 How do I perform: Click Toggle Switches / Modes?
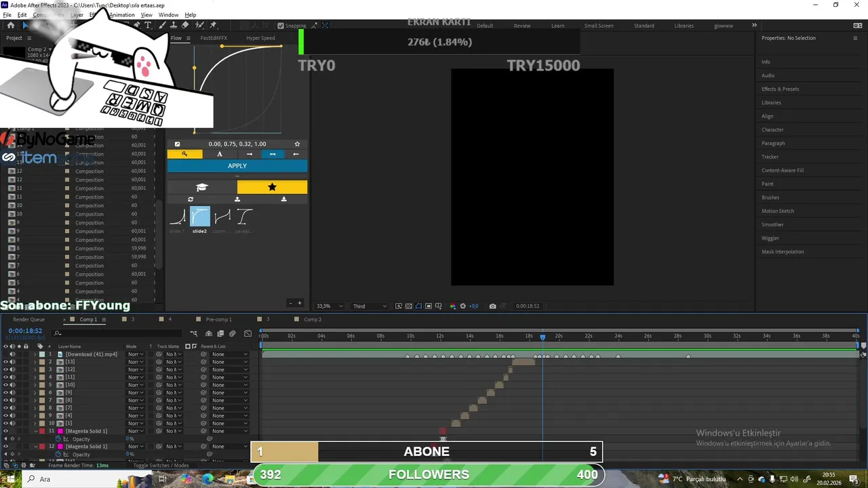coord(161,466)
